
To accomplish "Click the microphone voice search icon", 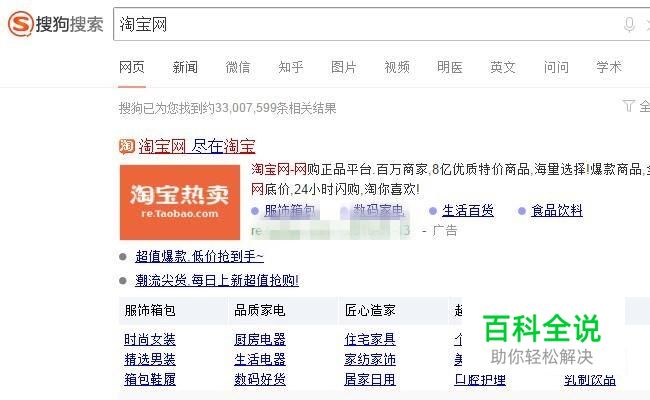I will click(629, 24).
